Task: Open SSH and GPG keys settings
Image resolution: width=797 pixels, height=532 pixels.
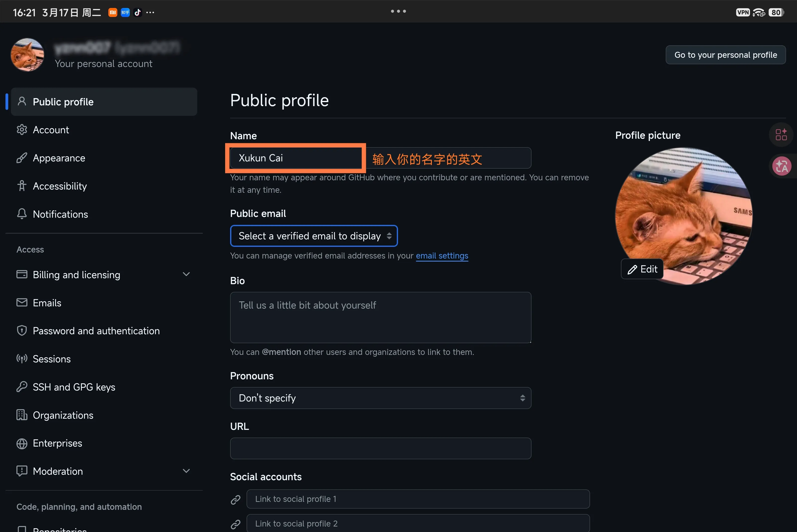Action: point(74,387)
